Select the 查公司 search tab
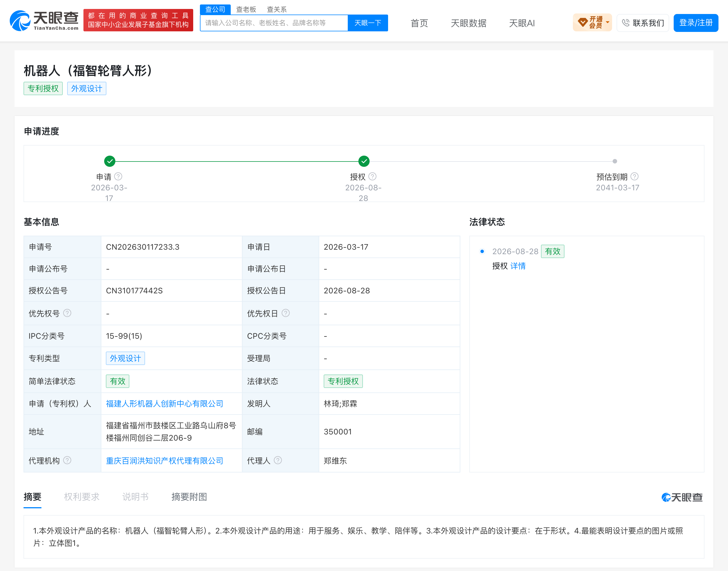This screenshot has height=571, width=728. click(215, 9)
